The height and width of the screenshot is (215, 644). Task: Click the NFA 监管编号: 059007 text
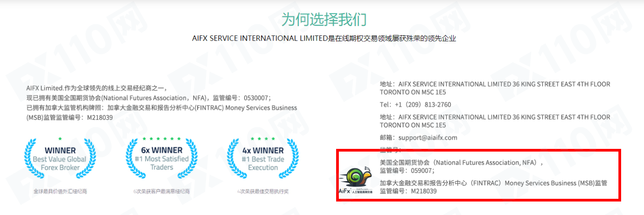pos(407,170)
